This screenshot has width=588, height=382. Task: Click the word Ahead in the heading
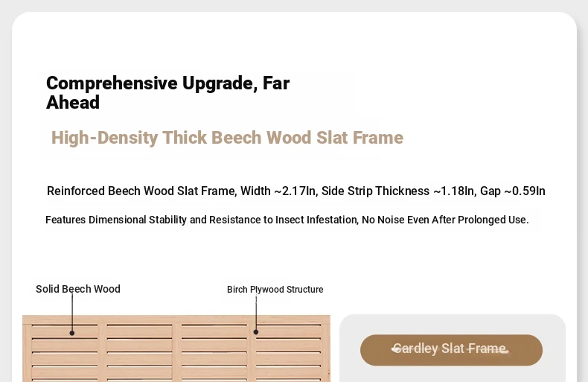[73, 103]
